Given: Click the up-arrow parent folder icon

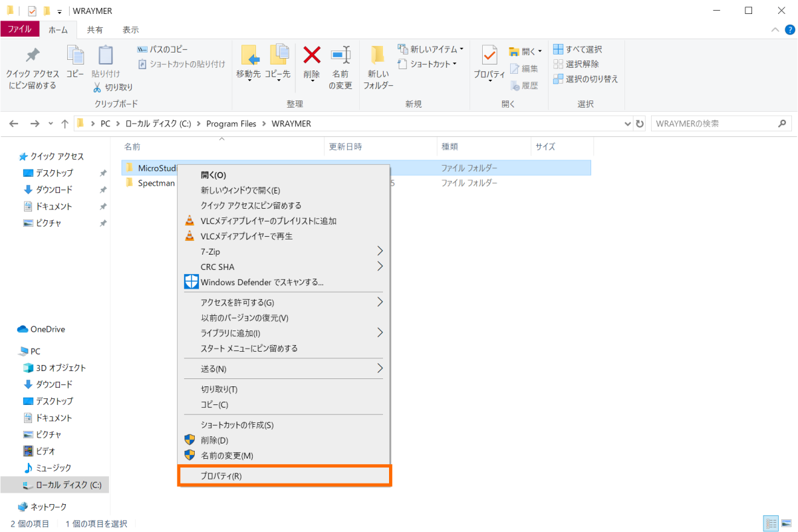Looking at the screenshot, I should [x=65, y=124].
